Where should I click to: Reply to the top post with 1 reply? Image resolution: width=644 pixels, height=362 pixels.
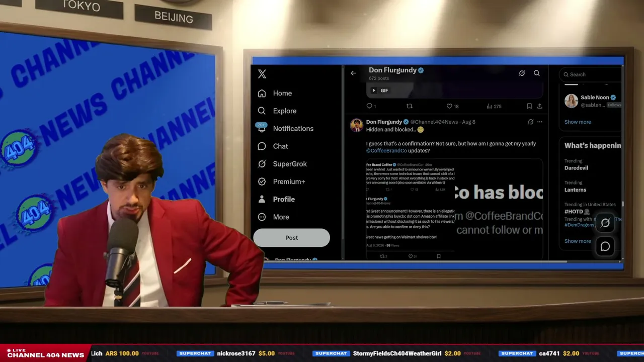tap(371, 106)
